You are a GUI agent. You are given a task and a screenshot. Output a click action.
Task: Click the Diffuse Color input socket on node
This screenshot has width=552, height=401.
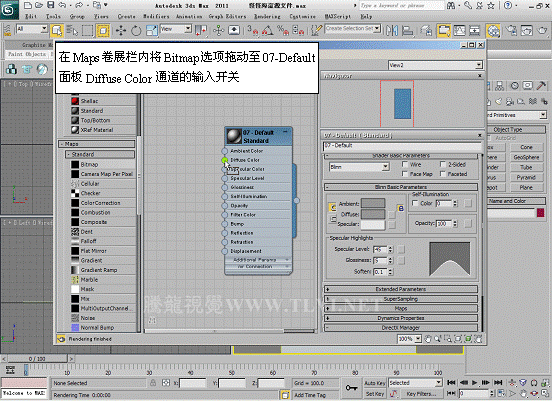(225, 160)
